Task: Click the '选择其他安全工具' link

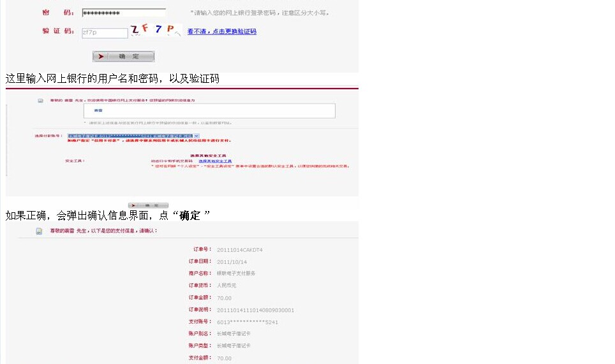Action: pyautogui.click(x=215, y=161)
